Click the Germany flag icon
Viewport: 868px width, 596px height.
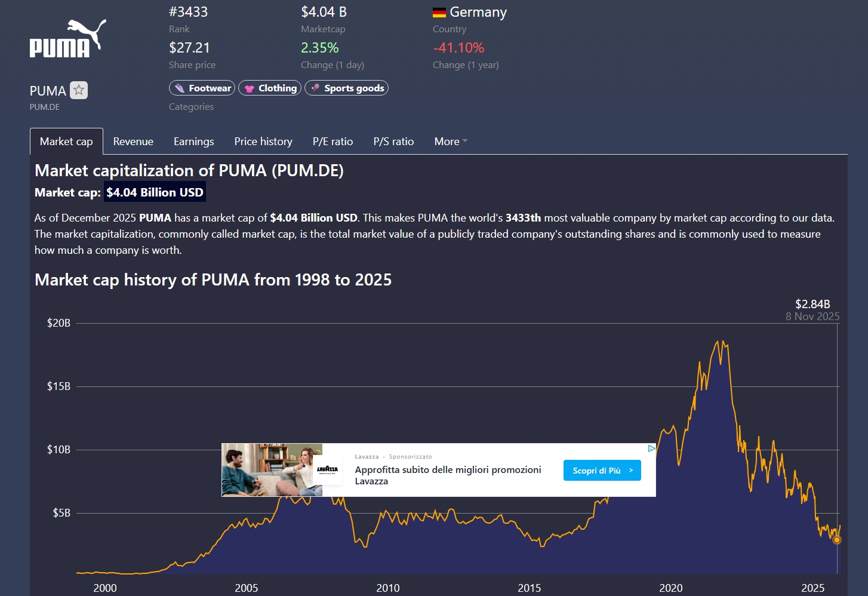click(x=439, y=13)
